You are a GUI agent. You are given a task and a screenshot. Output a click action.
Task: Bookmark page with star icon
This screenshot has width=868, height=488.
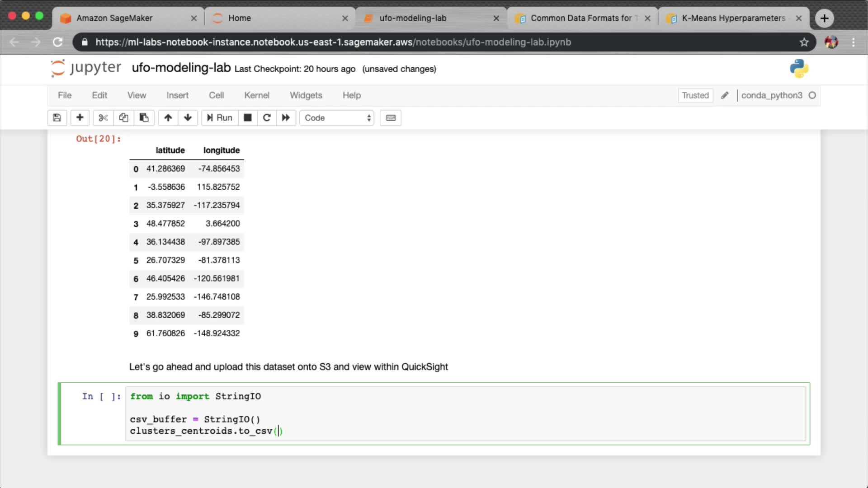click(804, 42)
